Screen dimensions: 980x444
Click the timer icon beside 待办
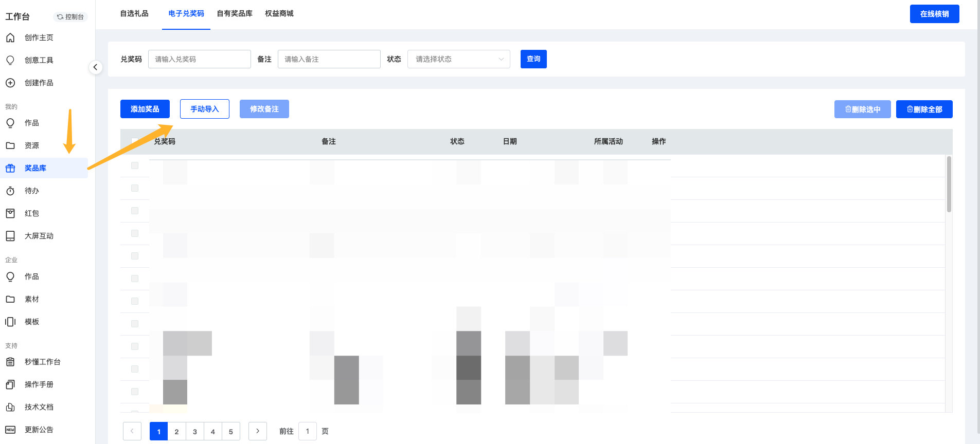(10, 191)
